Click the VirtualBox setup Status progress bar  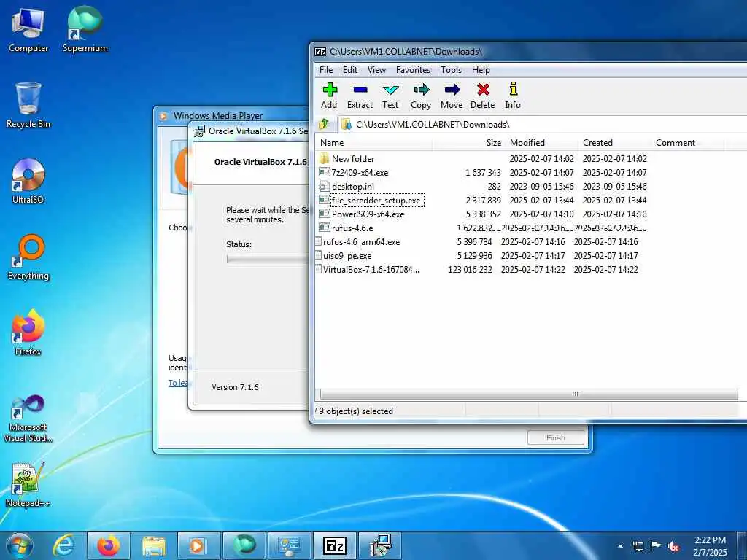point(268,259)
